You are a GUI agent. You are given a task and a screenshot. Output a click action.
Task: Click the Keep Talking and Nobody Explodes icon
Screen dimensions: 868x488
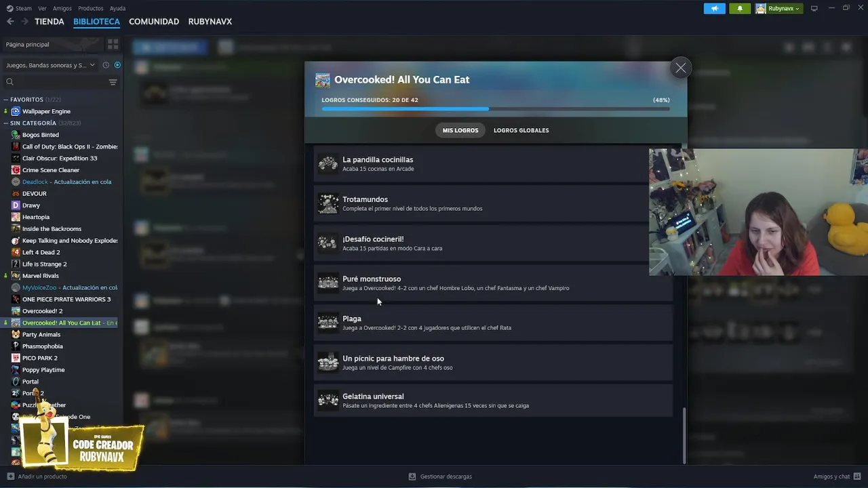tap(16, 241)
